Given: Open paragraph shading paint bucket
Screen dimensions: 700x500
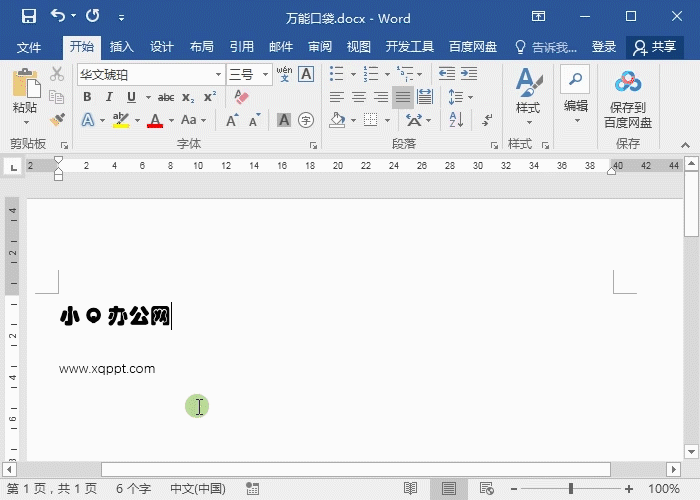Looking at the screenshot, I should pyautogui.click(x=338, y=120).
